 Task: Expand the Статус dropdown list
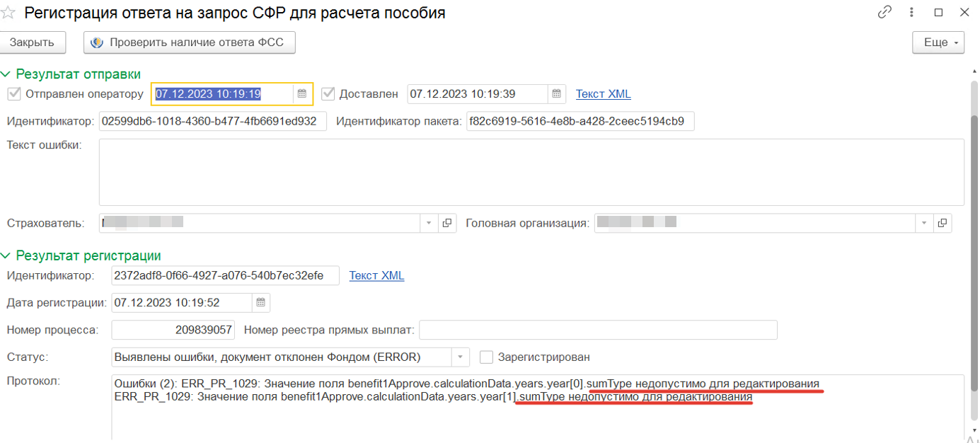click(x=460, y=357)
